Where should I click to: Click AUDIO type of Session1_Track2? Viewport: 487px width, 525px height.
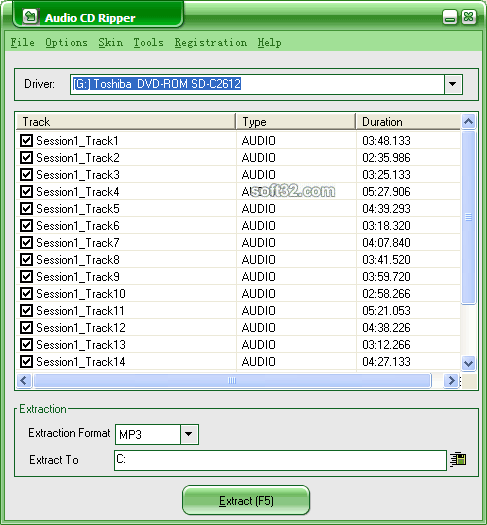click(258, 157)
